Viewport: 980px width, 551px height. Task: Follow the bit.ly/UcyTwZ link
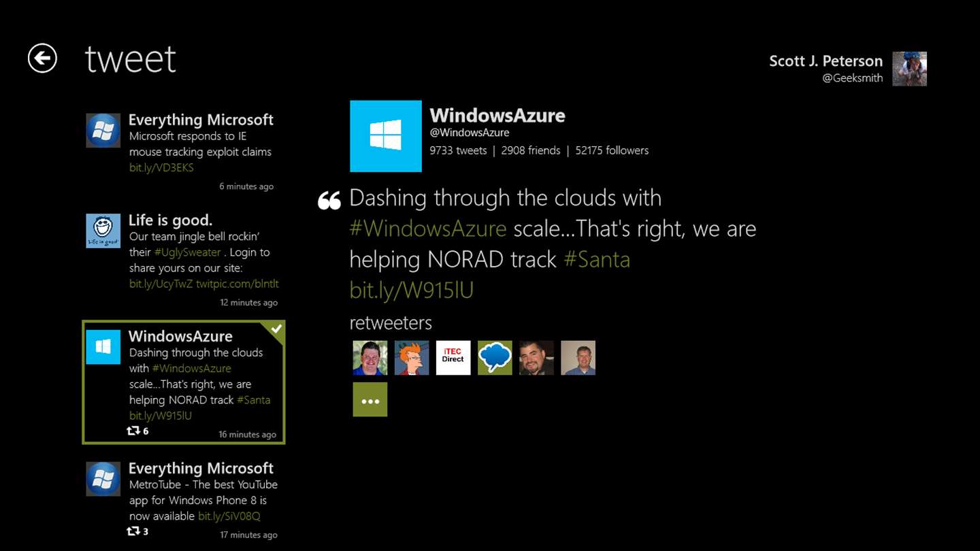pos(161,284)
